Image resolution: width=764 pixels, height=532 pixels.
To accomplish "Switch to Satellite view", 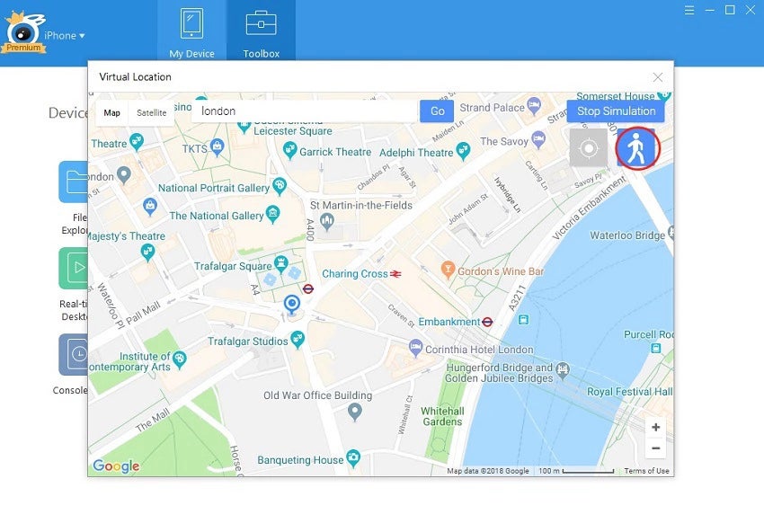I will [x=152, y=112].
